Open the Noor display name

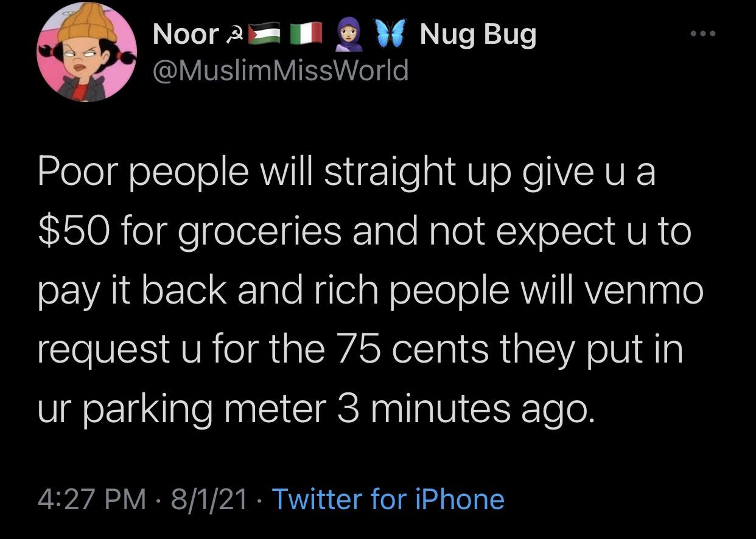point(185,35)
